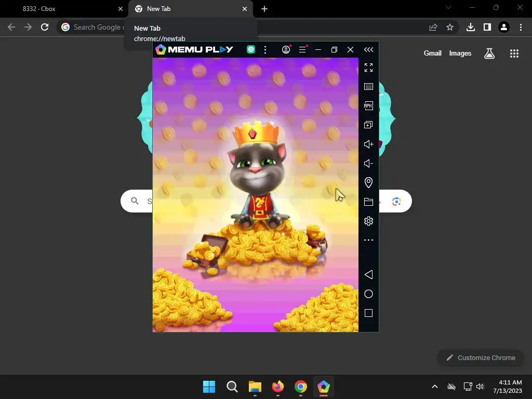Image resolution: width=532 pixels, height=399 pixels.
Task: Go forward in Chrome
Action: click(x=28, y=27)
